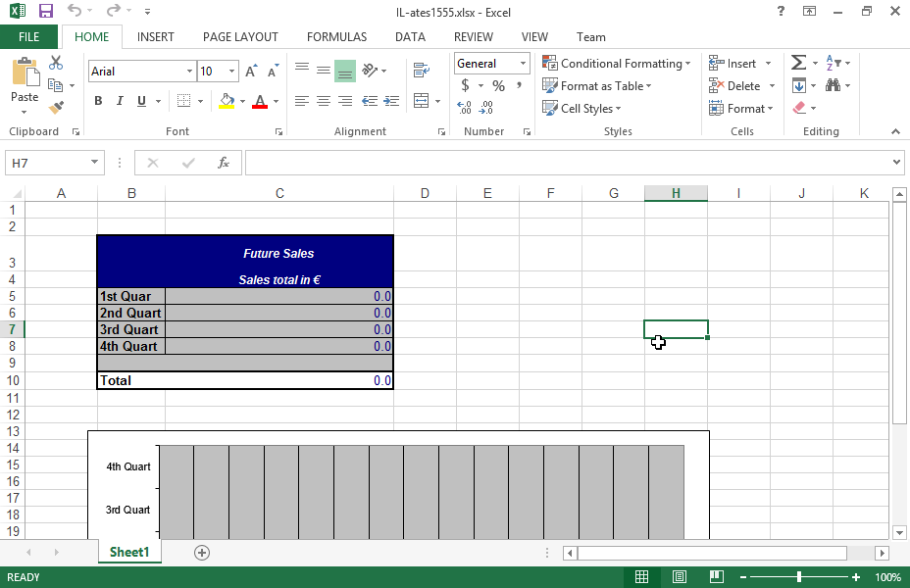Image resolution: width=910 pixels, height=588 pixels.
Task: Toggle Bold formatting
Action: pos(98,101)
